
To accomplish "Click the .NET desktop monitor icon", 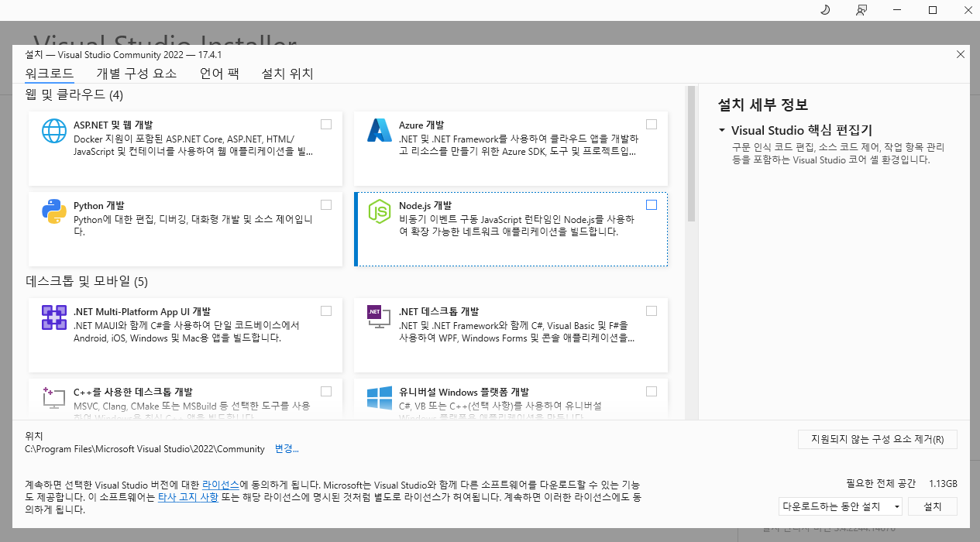I will pos(380,317).
